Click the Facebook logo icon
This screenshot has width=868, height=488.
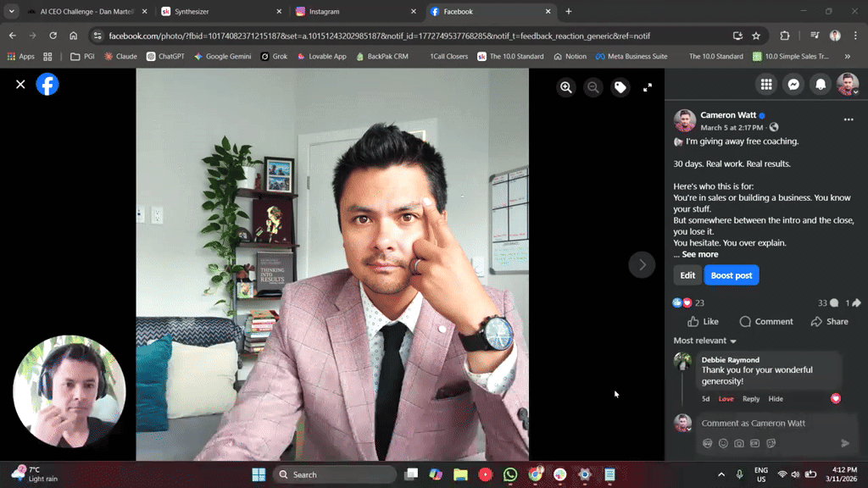pyautogui.click(x=47, y=85)
